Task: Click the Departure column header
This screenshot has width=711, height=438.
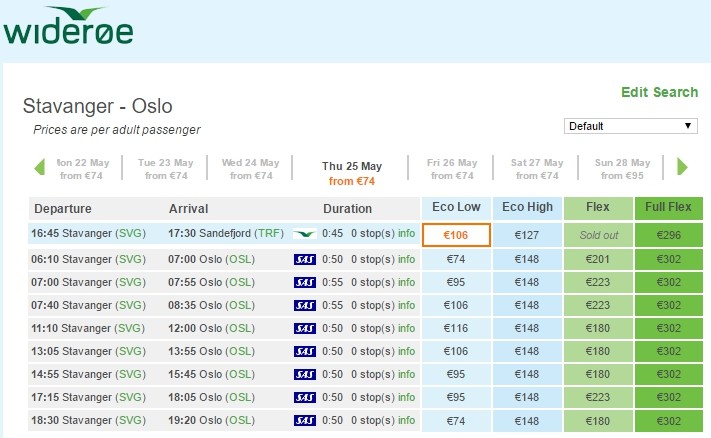Action: point(63,209)
